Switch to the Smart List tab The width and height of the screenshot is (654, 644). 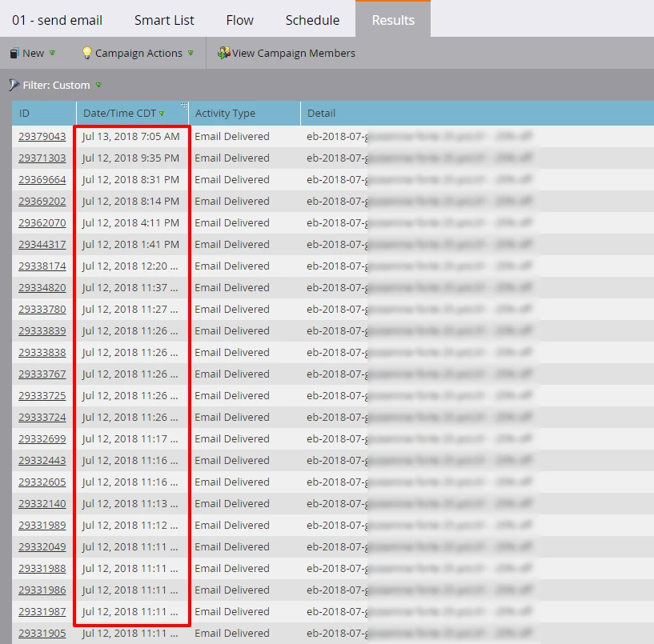point(164,20)
